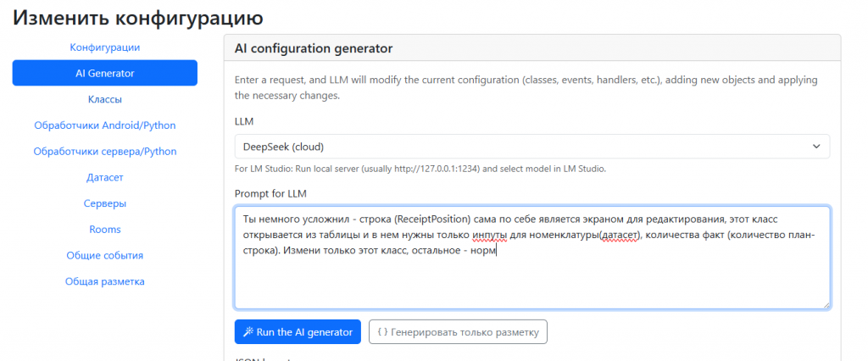868x361 pixels.
Task: Click the Изменить конфигурацию page heading
Action: 137,17
